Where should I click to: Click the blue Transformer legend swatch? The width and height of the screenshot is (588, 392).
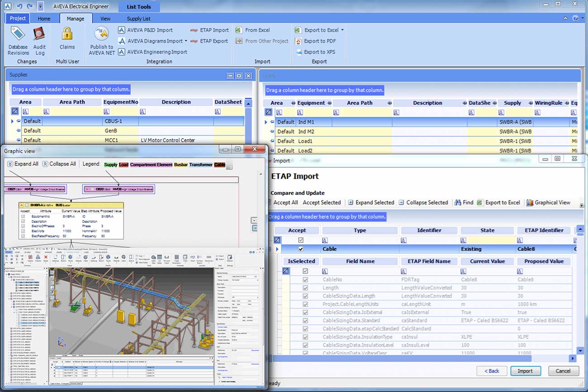pos(201,165)
